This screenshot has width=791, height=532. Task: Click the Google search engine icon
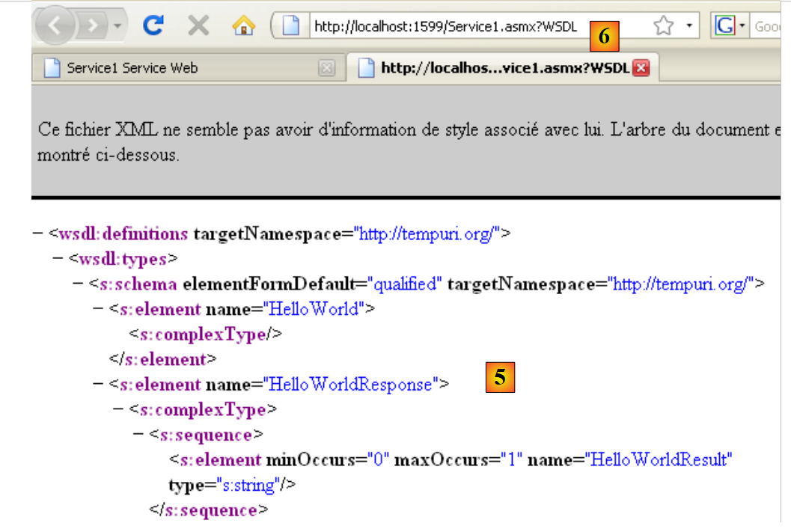tap(724, 27)
